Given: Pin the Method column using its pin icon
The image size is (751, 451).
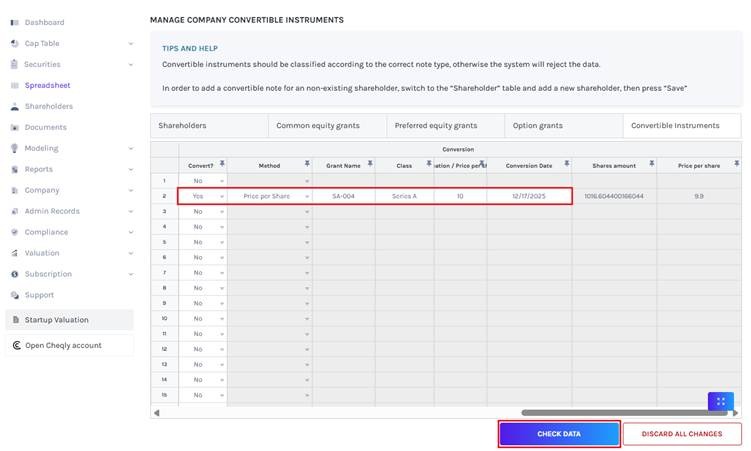Looking at the screenshot, I should click(x=306, y=164).
